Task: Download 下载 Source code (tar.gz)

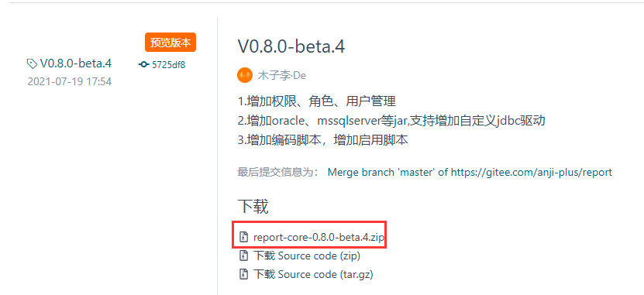Action: coord(313,275)
